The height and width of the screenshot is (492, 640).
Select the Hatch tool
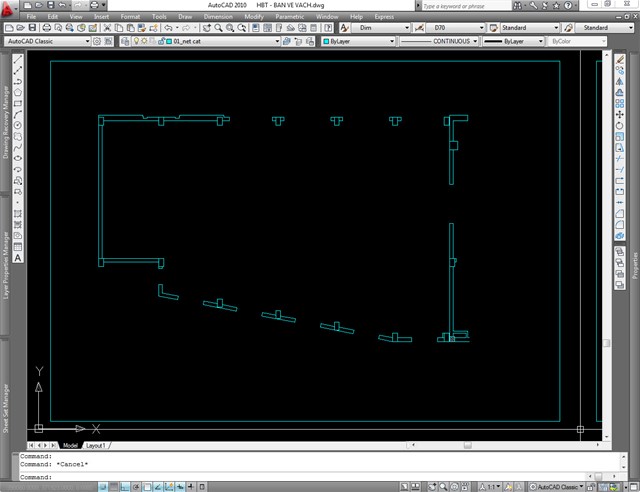[x=18, y=214]
